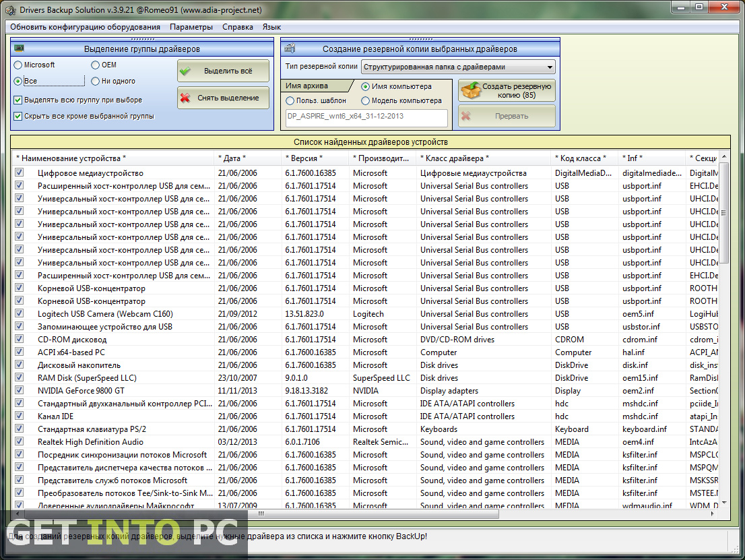Click the 9.18.13.3182 version cell
Image resolution: width=745 pixels, height=560 pixels.
click(306, 391)
